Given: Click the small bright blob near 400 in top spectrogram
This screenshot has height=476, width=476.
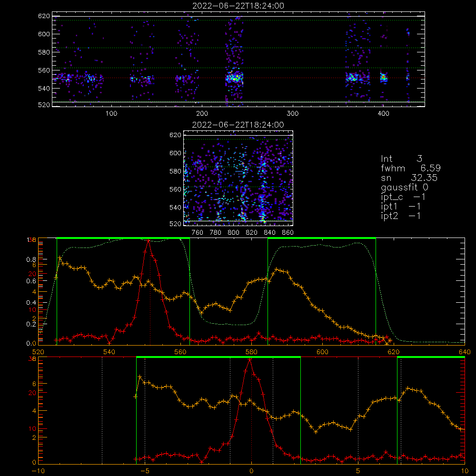Looking at the screenshot, I should [384, 77].
